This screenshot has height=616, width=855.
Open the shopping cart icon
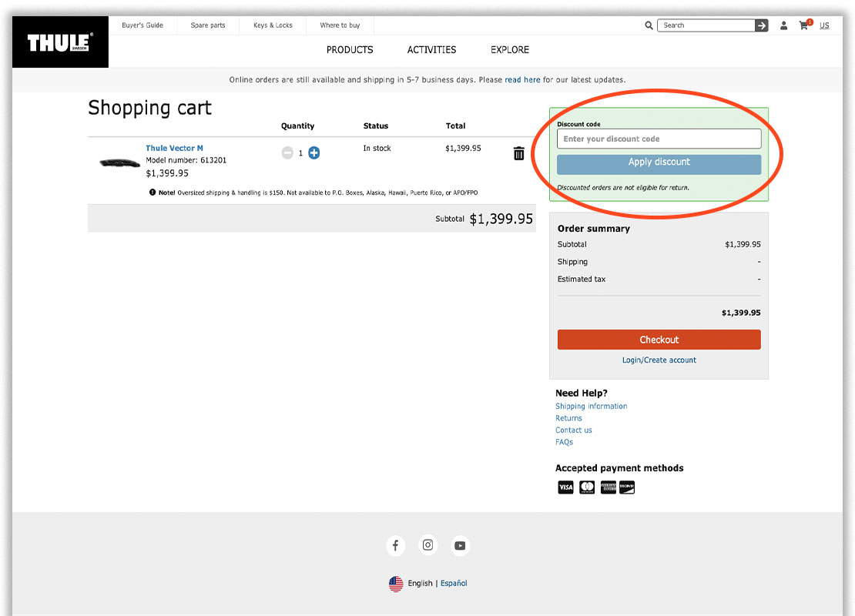click(804, 25)
